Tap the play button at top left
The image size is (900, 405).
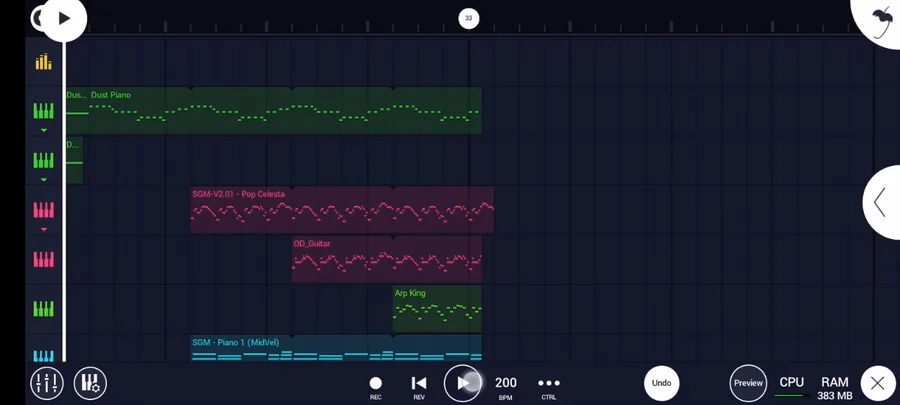pyautogui.click(x=64, y=18)
